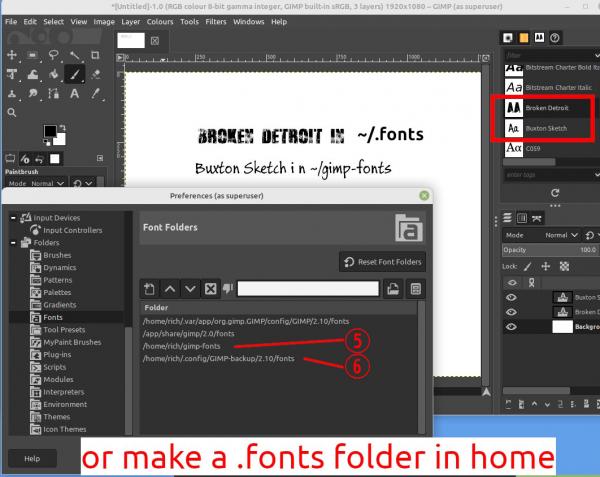
Task: Select the Zoom magnifier tool
Action: 11,112
